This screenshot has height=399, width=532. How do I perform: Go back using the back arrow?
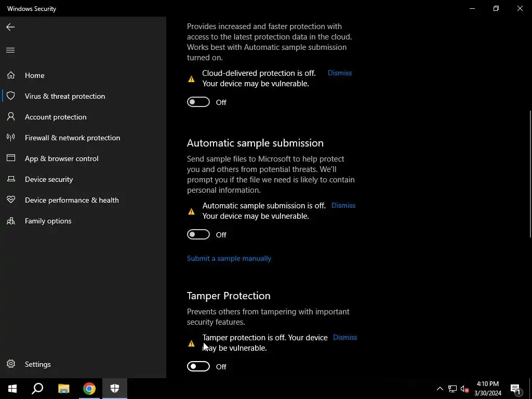[10, 27]
